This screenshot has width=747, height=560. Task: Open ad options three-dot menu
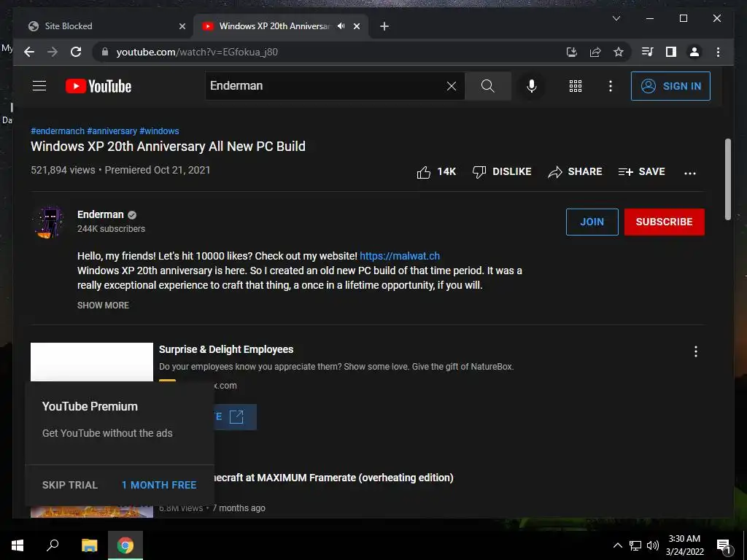(x=695, y=351)
